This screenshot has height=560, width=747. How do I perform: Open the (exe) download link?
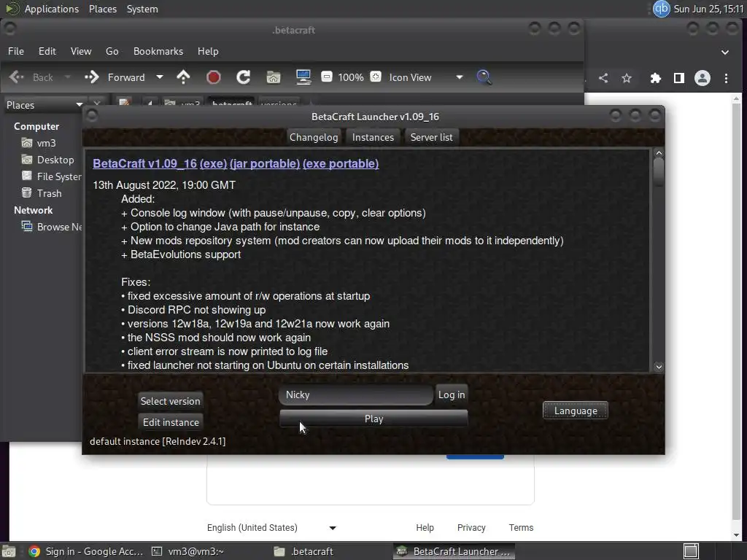point(214,163)
